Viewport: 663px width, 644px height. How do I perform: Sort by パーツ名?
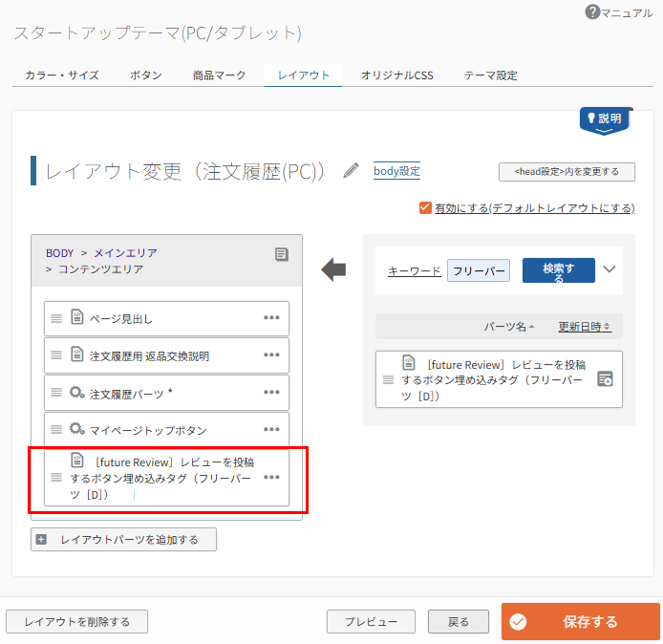pyautogui.click(x=509, y=327)
